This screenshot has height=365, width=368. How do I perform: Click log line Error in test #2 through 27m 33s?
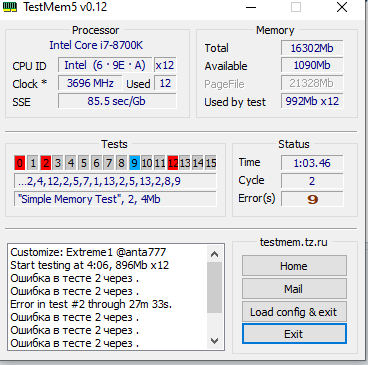[91, 304]
